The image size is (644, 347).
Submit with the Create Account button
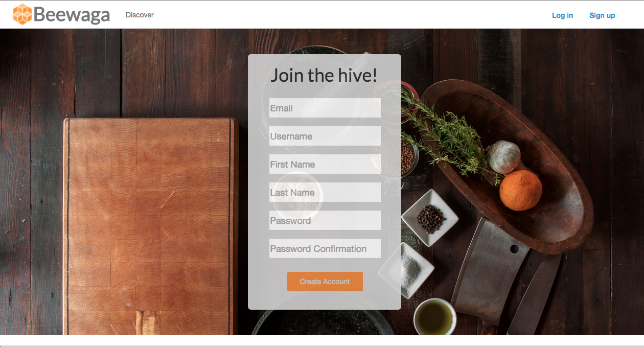[325, 282]
